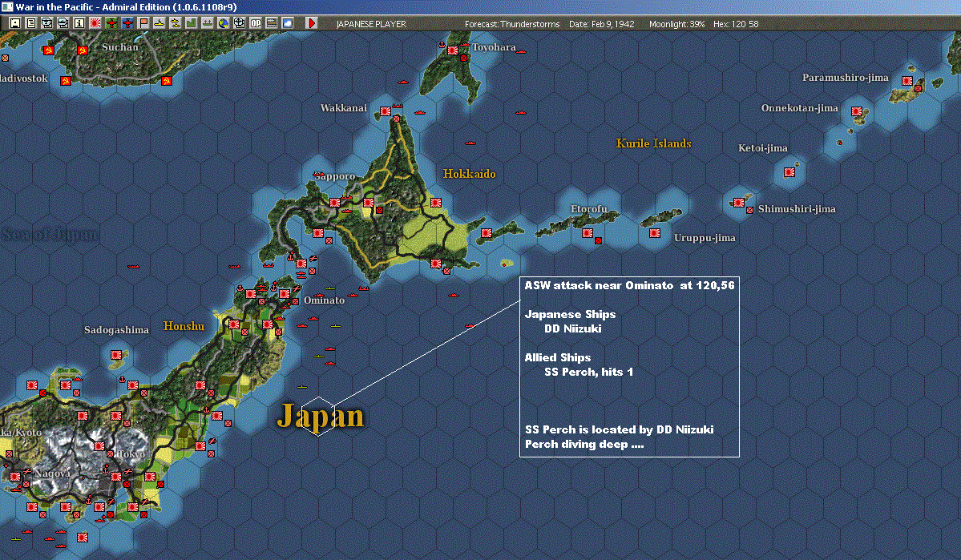Image resolution: width=961 pixels, height=560 pixels.
Task: Click the red plane on green background icon
Action: tap(111, 23)
